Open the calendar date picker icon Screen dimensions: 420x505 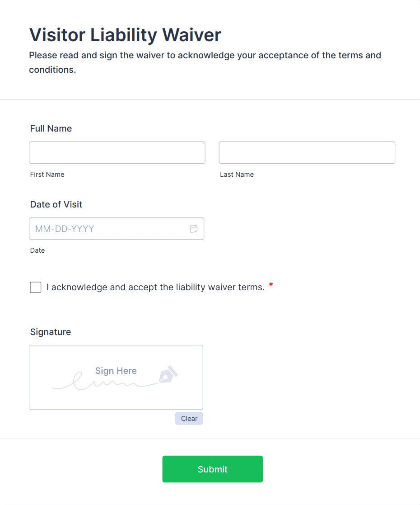(194, 229)
